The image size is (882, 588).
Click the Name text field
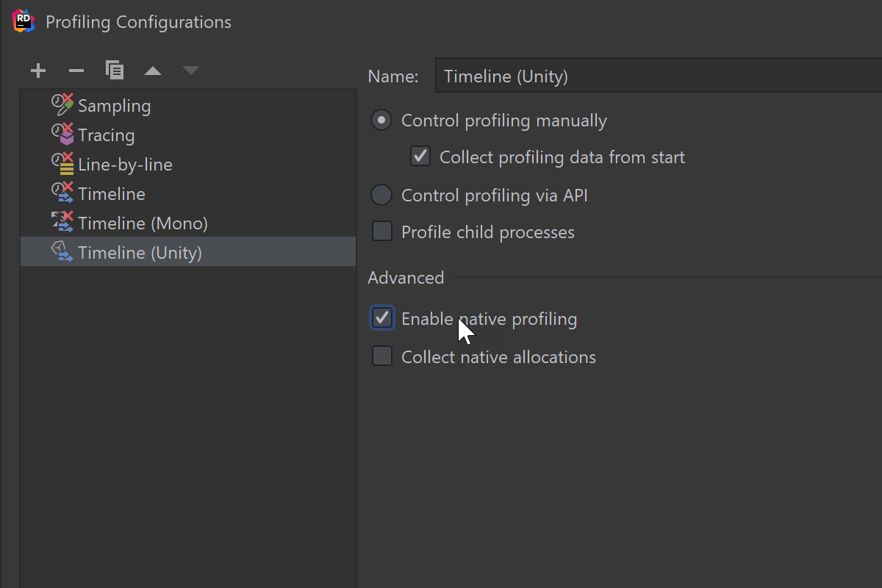pyautogui.click(x=659, y=76)
